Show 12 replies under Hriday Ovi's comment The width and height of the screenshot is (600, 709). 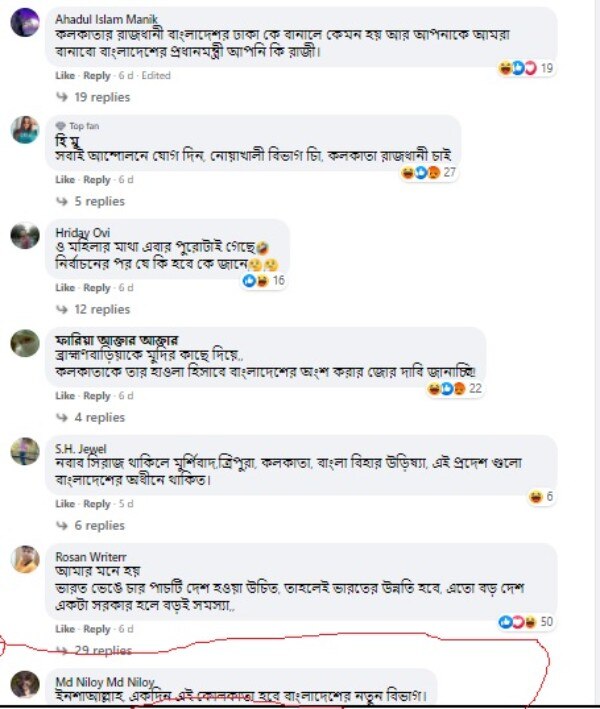(95, 309)
